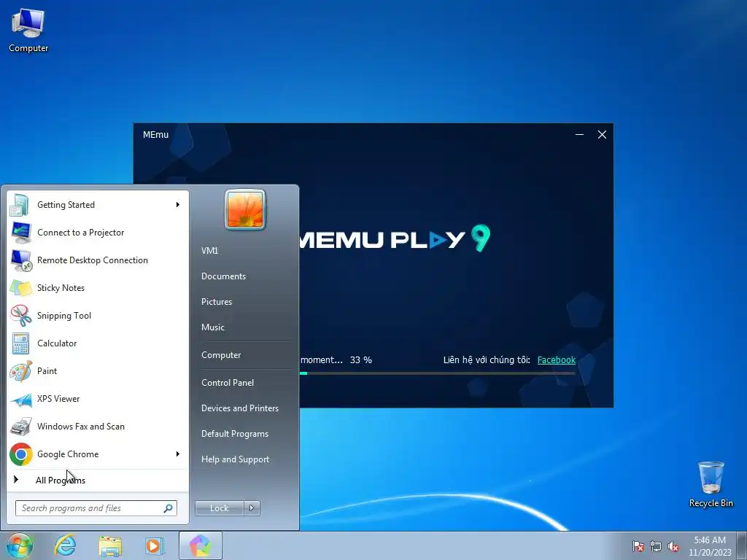The image size is (747, 560).
Task: Launch the Snipping Tool scissors icon
Action: (21, 315)
